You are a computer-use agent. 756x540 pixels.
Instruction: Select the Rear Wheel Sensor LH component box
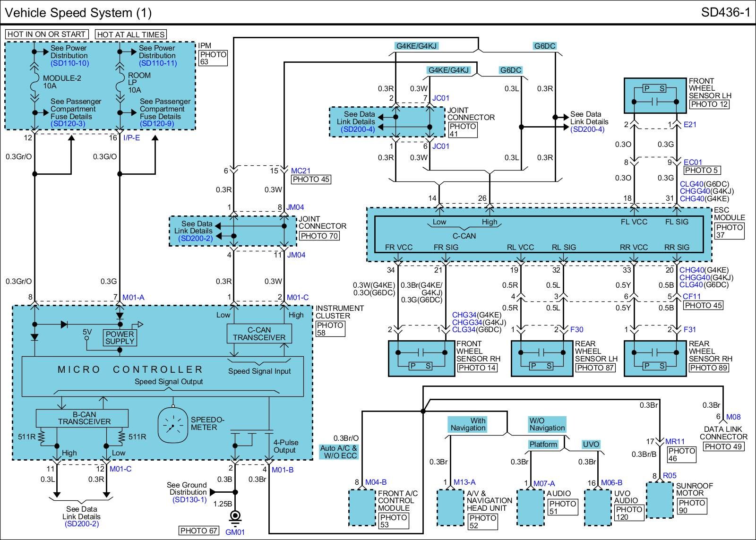click(x=541, y=359)
